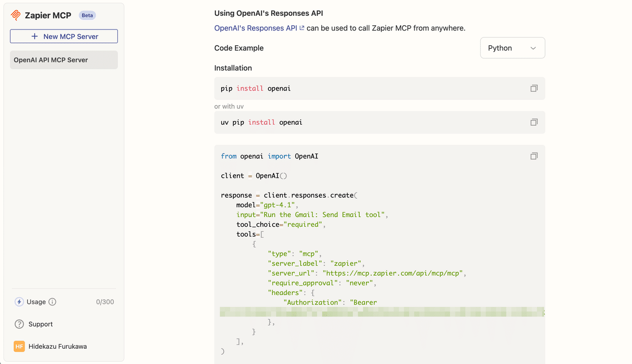
Task: Click the info icon next to Usage
Action: [x=52, y=302]
